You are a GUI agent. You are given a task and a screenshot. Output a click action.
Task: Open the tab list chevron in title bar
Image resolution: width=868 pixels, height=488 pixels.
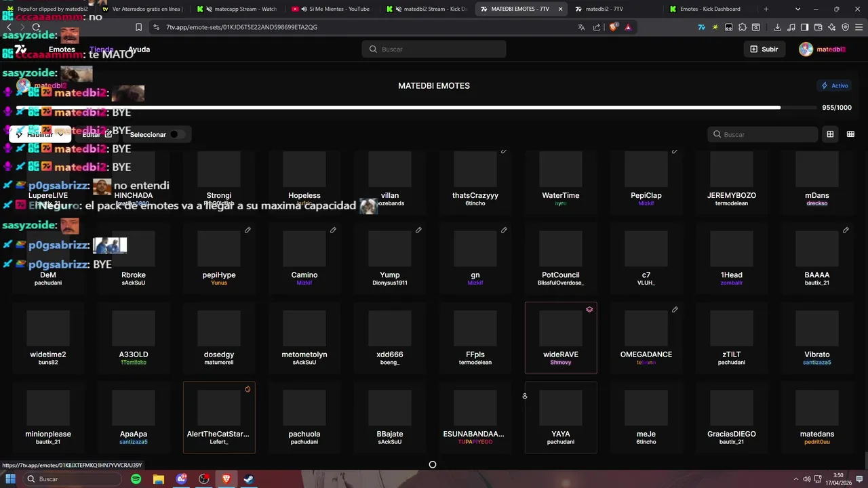797,9
